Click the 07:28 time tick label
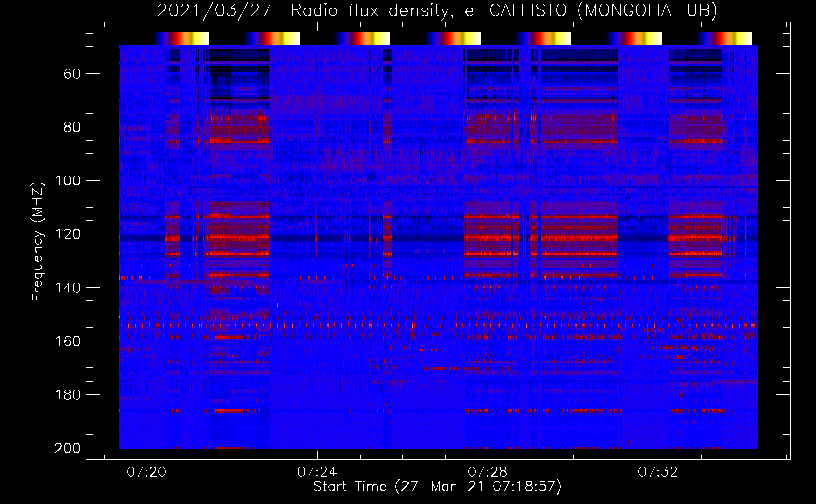Viewport: 816px width, 504px height. point(488,472)
